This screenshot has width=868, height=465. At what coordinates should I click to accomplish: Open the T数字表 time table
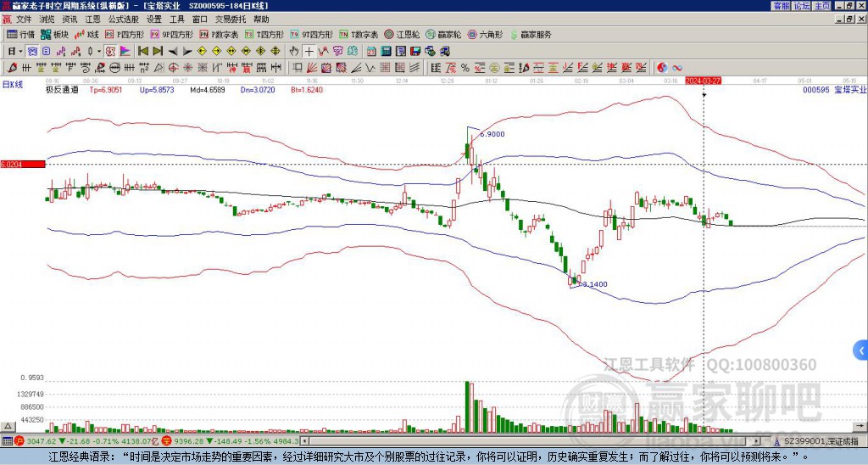(x=359, y=34)
